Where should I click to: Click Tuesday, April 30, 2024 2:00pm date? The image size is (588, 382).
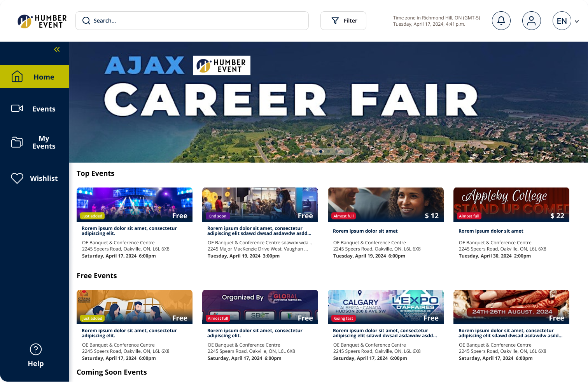(x=495, y=256)
